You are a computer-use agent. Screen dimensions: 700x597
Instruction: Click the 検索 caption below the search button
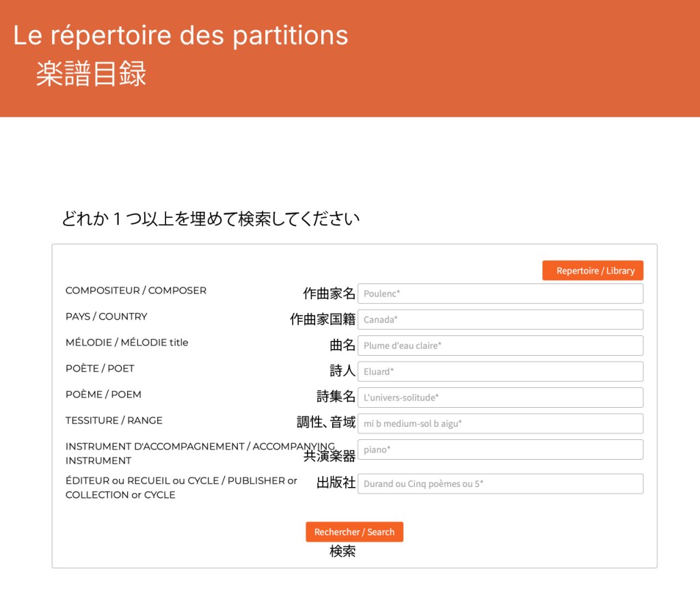(x=342, y=551)
